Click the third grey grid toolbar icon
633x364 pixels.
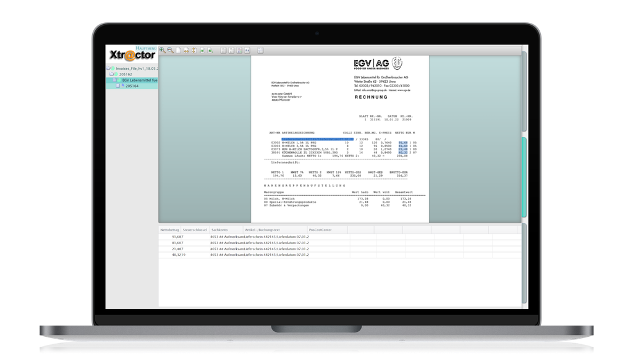click(x=239, y=50)
